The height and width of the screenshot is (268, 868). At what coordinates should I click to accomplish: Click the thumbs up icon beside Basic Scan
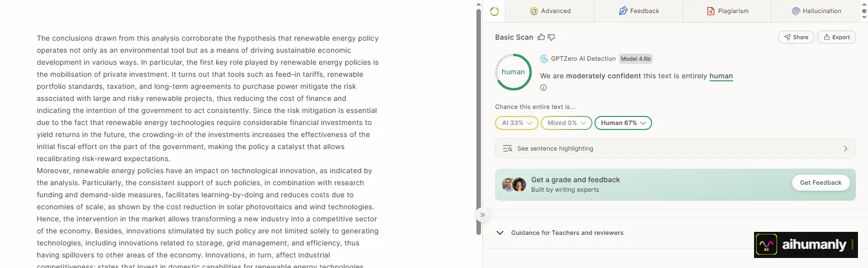point(541,37)
